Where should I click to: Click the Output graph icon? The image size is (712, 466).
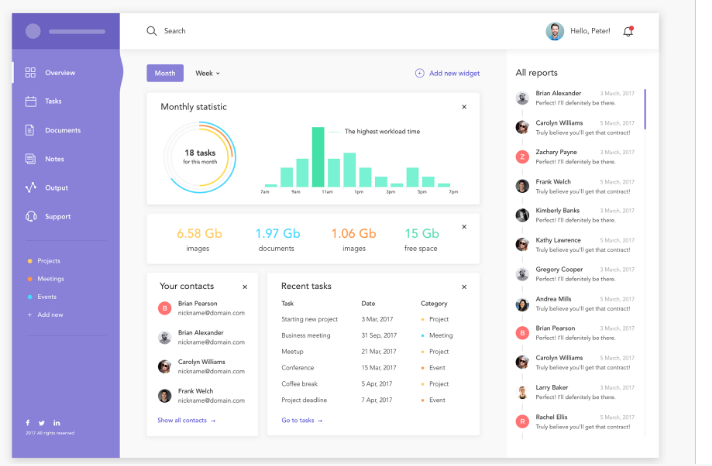[30, 187]
